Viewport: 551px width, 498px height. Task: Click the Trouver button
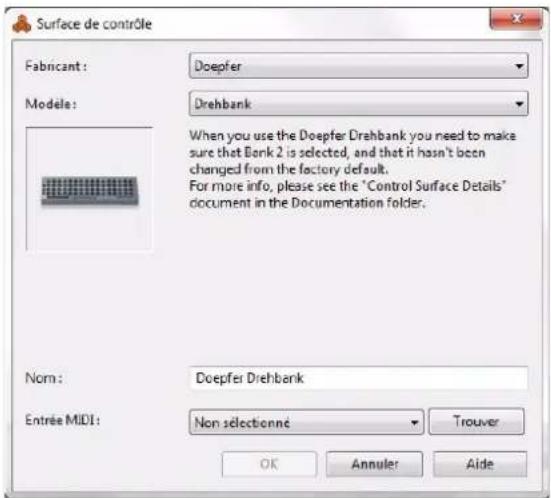(476, 421)
